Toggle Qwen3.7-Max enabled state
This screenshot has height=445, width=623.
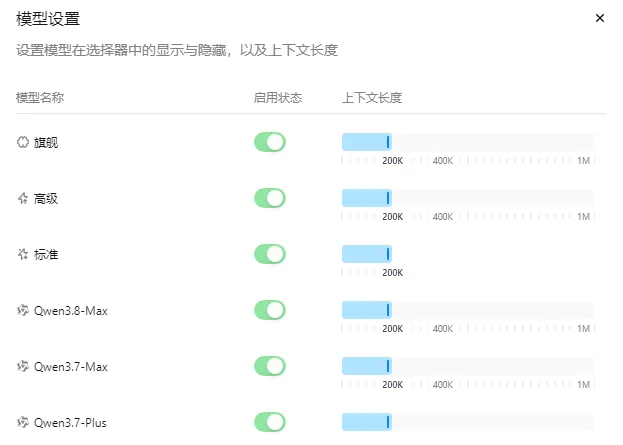click(270, 366)
